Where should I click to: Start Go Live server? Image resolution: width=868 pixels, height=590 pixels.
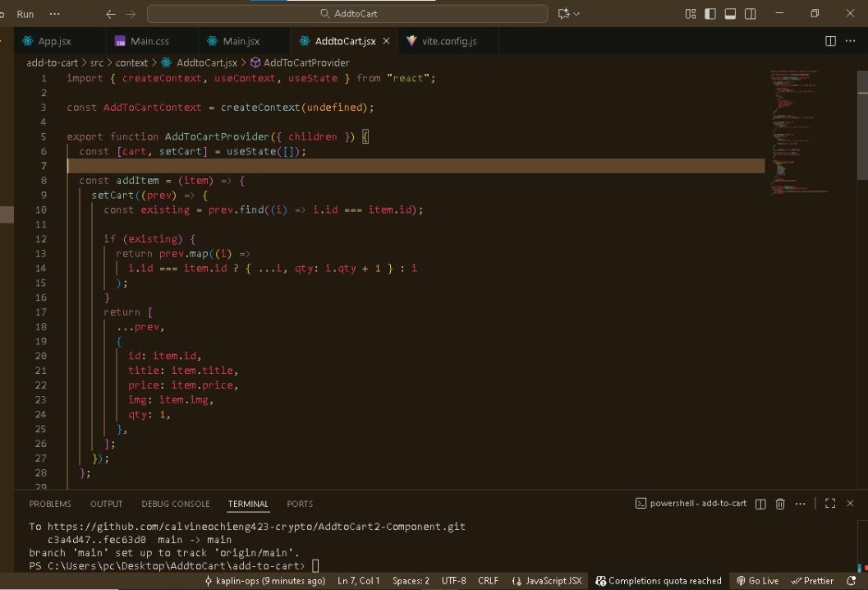[x=757, y=581]
